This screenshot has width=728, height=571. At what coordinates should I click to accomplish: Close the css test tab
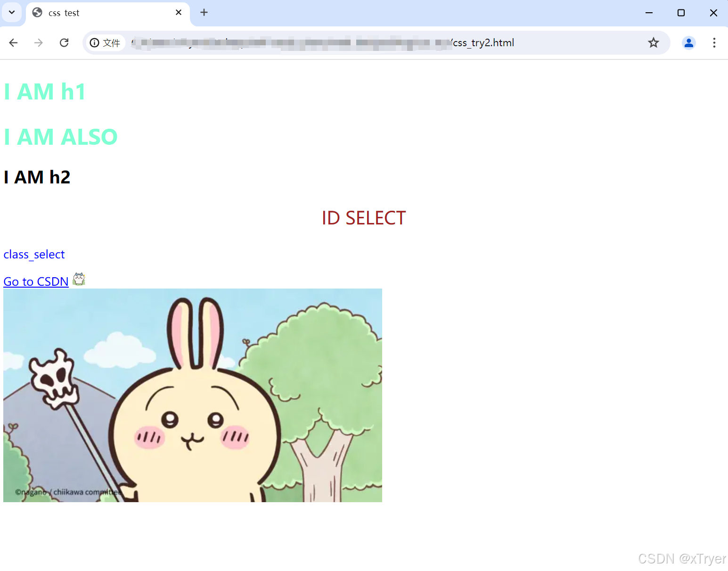[179, 13]
